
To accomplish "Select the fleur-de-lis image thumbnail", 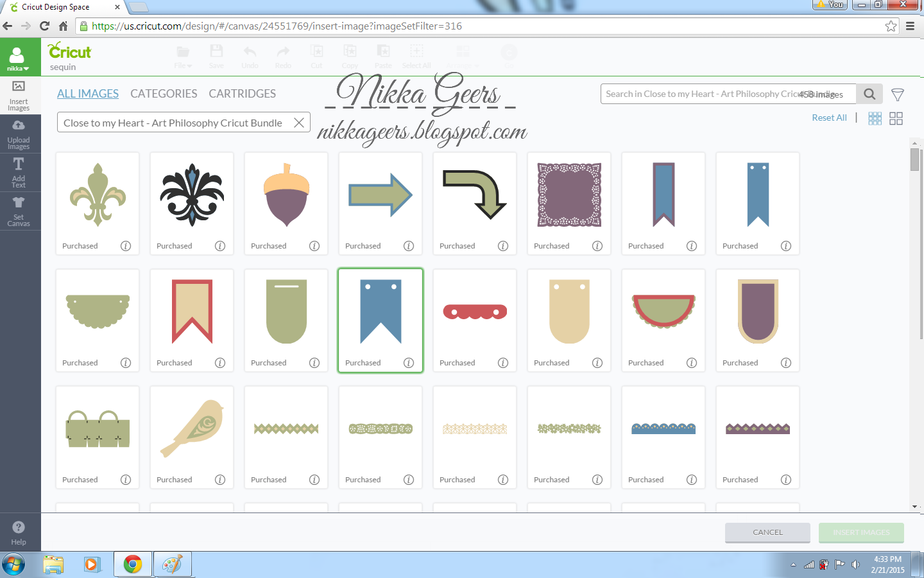I will click(97, 196).
